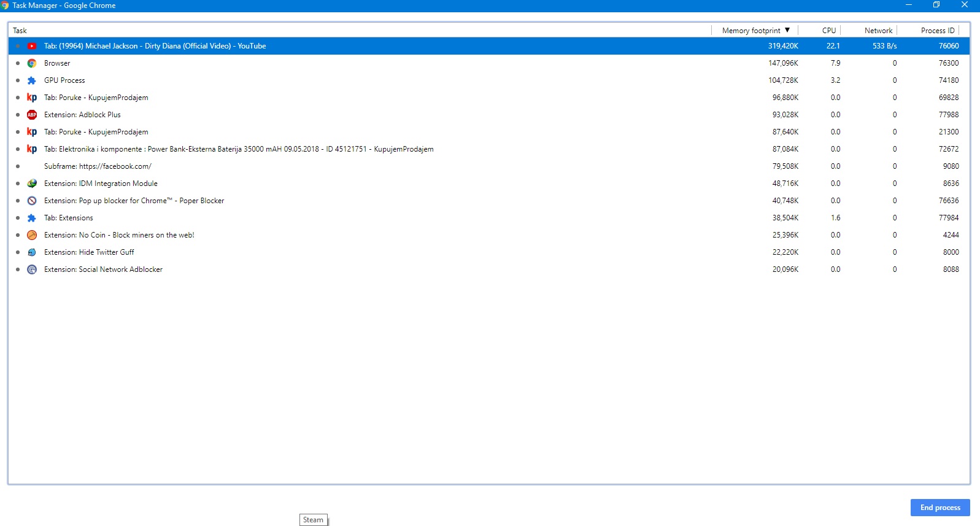
Task: Click process ID 74180
Action: (x=949, y=80)
